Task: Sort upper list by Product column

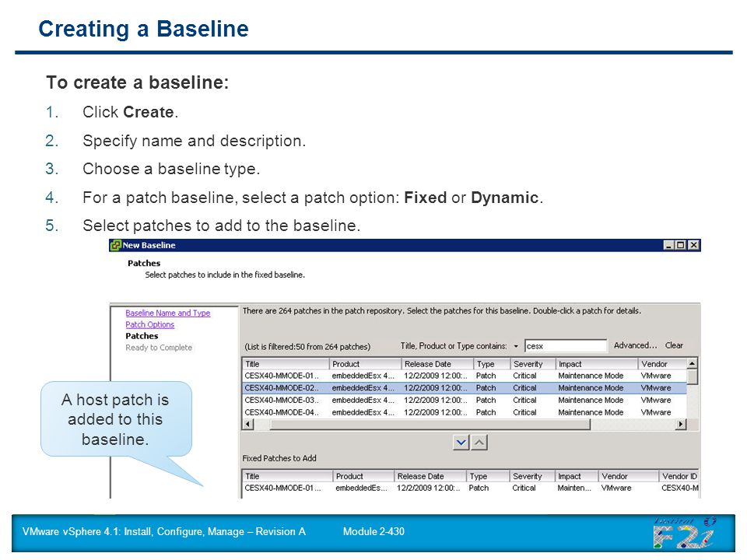Action: [365, 364]
